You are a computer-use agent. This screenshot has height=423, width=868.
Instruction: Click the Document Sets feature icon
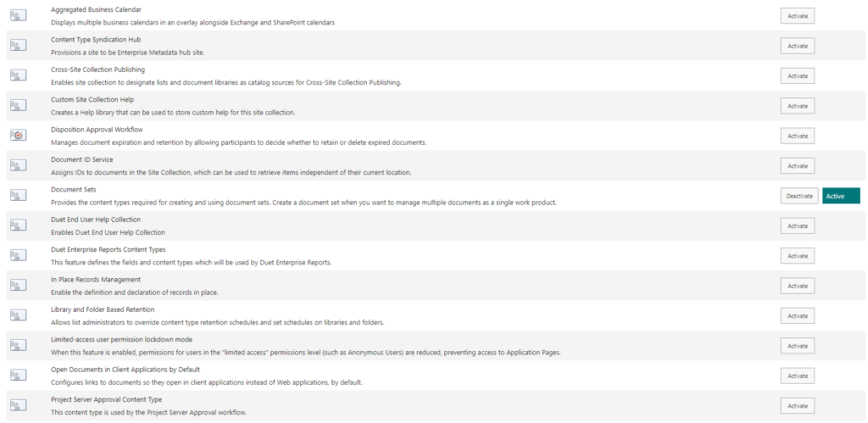19,196
